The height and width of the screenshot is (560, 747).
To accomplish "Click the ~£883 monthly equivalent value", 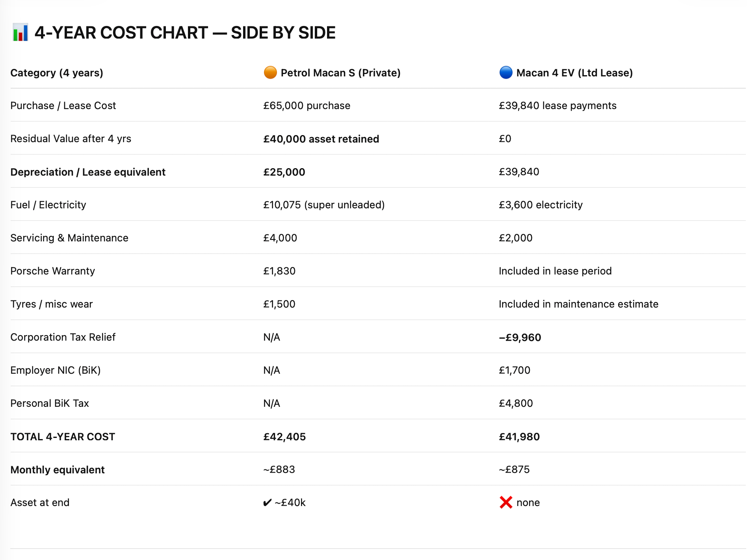I will click(x=279, y=469).
